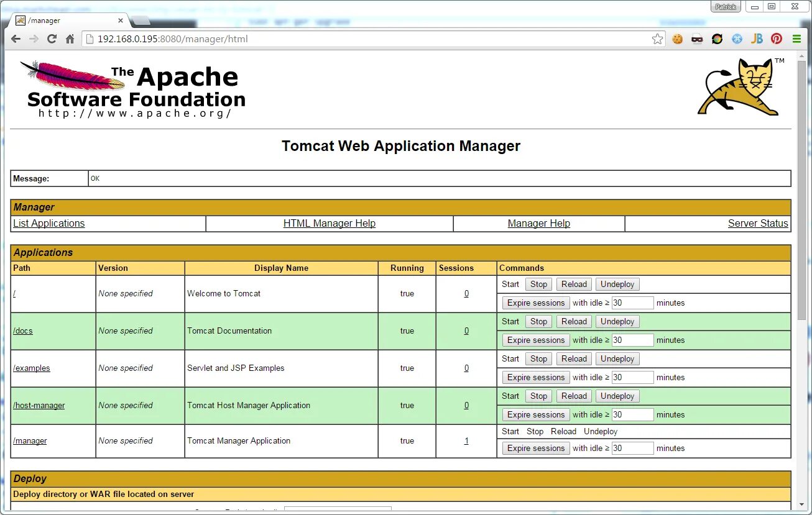Expire sessions for /host-manager
812x515 pixels.
point(536,415)
